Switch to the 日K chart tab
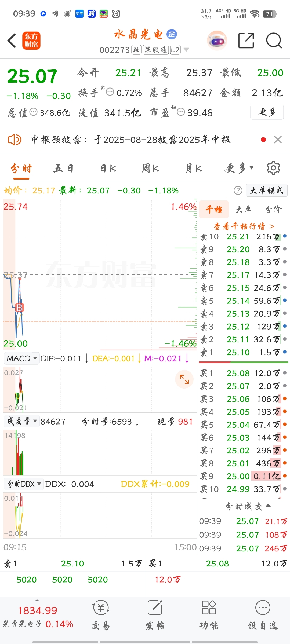Screen dimensions: 290x644 [x=108, y=169]
